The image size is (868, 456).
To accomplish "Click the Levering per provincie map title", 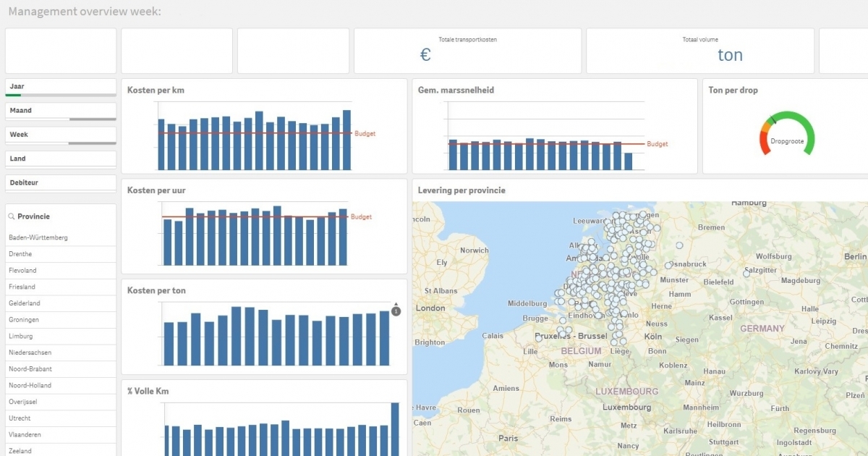I will pos(461,190).
